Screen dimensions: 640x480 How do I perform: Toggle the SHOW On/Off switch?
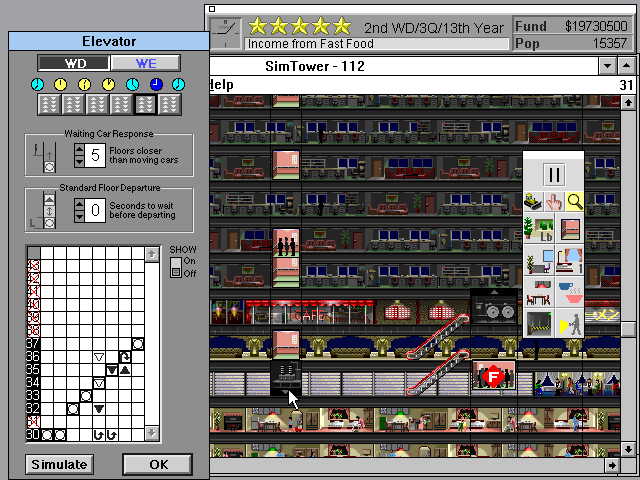[x=176, y=267]
